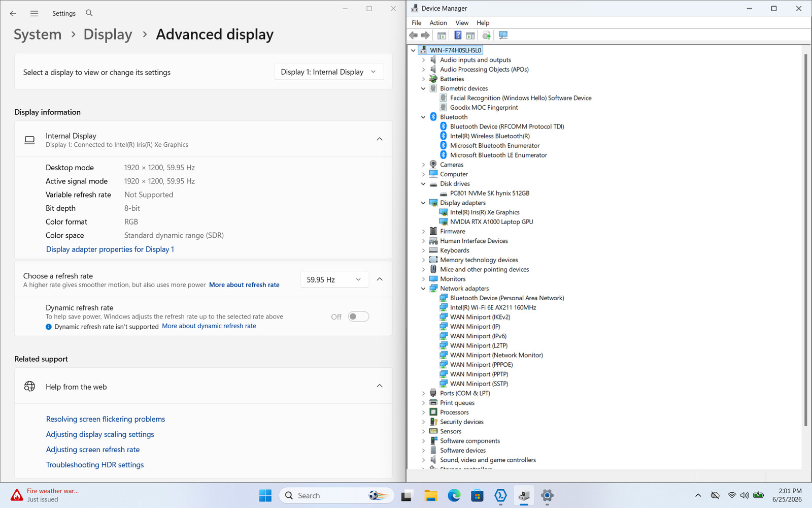Collapse Display adapters tree node
The width and height of the screenshot is (812, 508).
423,203
